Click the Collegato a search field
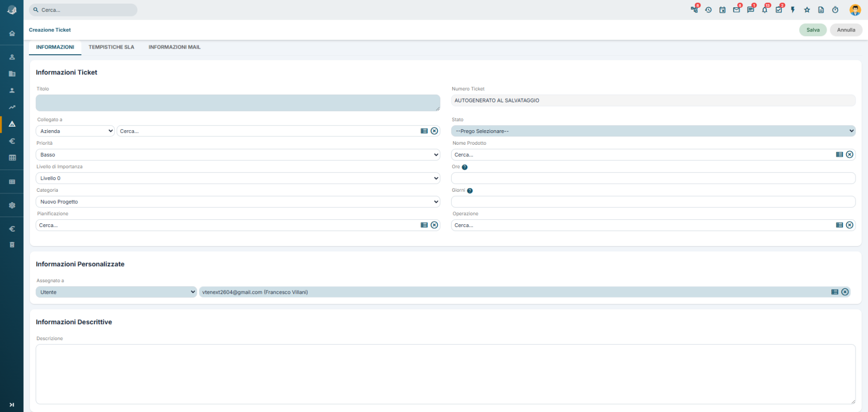This screenshot has height=412, width=868. click(268, 131)
